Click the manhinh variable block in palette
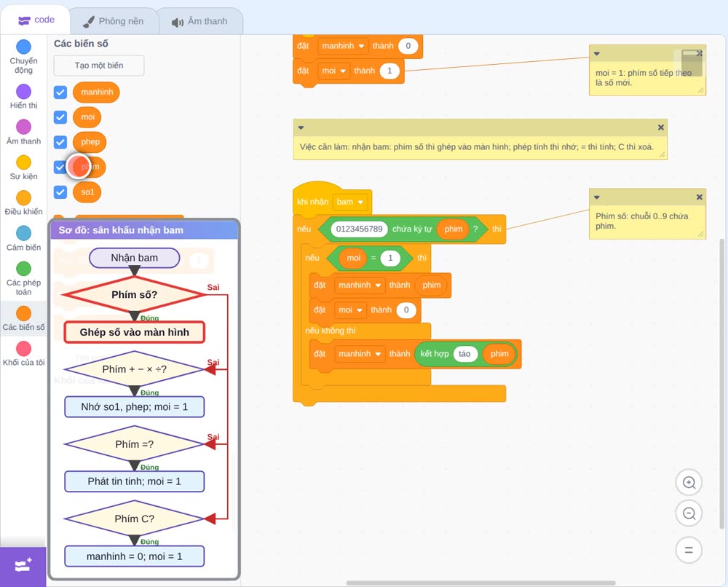This screenshot has width=728, height=587. coord(97,92)
